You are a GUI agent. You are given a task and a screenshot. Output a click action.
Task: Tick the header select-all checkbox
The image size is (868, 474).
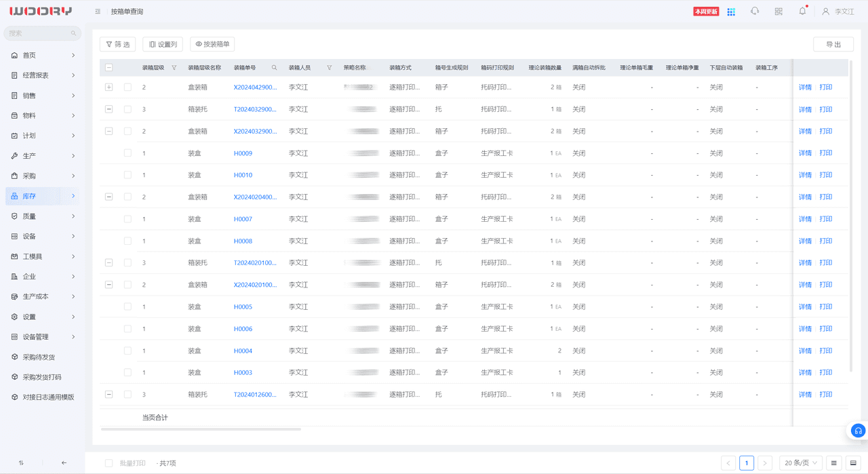point(108,68)
